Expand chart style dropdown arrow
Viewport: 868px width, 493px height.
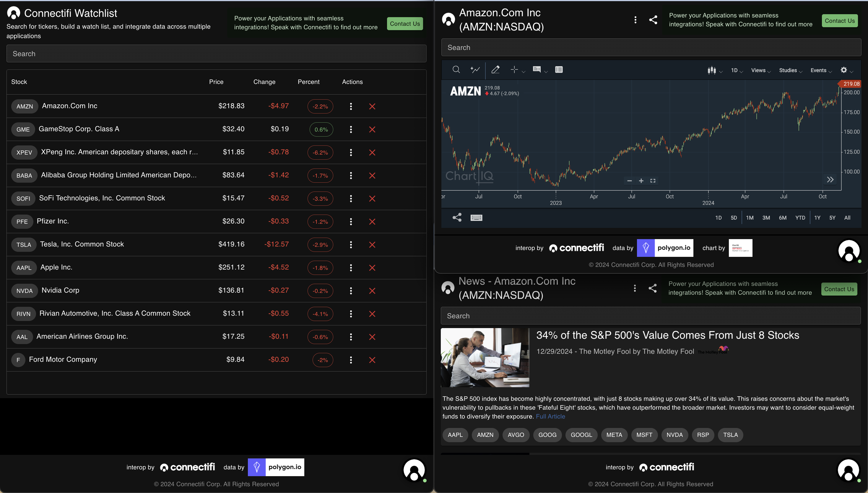click(721, 72)
